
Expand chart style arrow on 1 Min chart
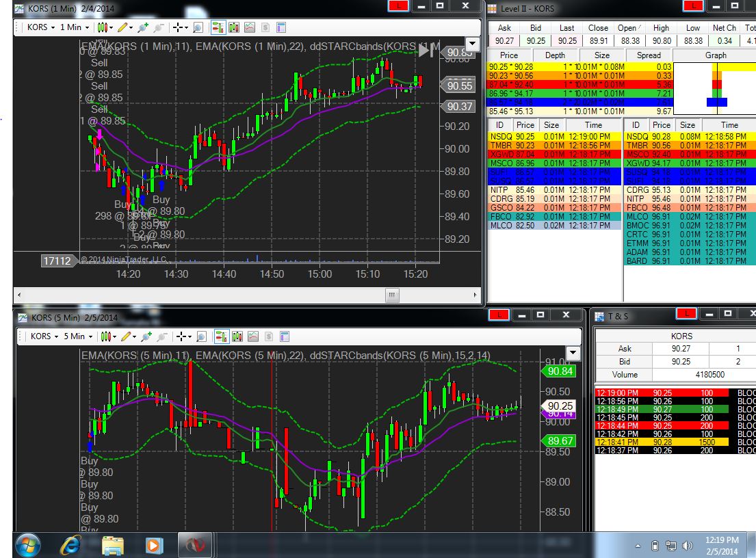[112, 27]
